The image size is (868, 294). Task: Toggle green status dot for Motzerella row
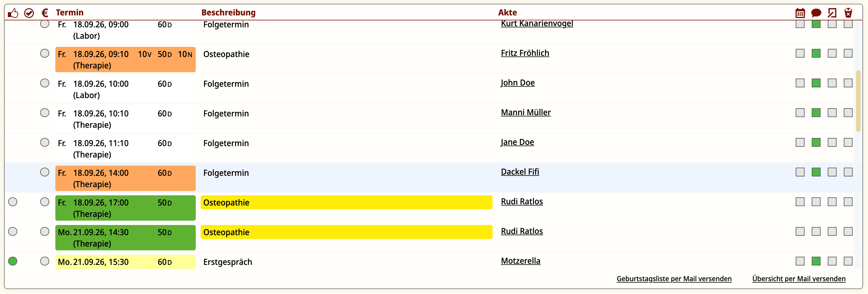click(x=13, y=261)
